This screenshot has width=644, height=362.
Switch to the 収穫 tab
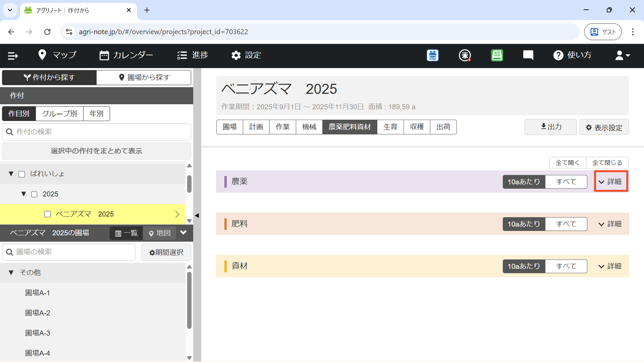pos(417,127)
